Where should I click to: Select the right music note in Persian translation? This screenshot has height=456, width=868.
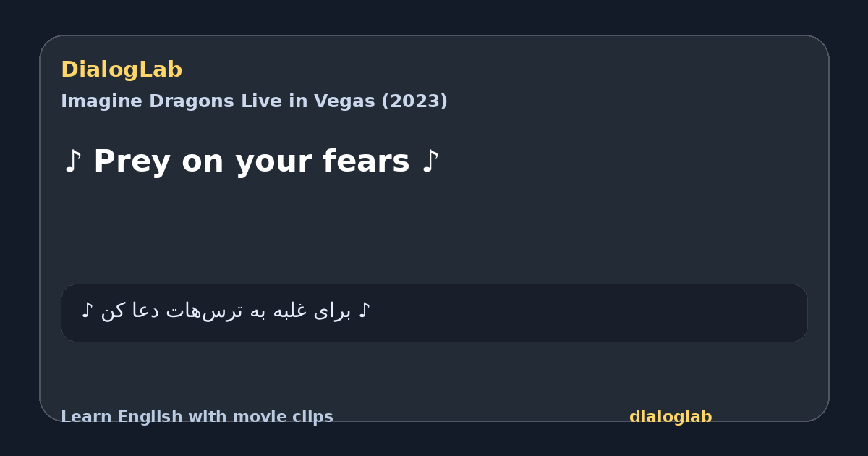(x=365, y=311)
